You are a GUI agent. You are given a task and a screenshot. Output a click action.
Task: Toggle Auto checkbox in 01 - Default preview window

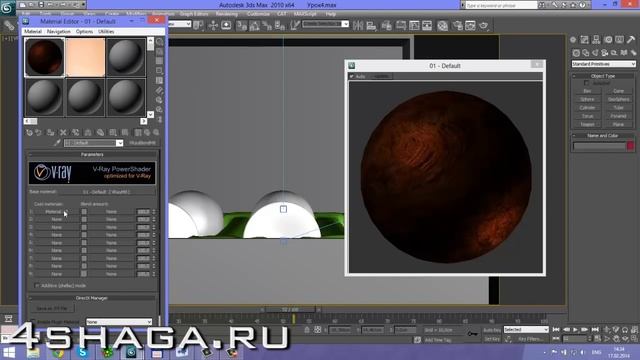tap(352, 76)
